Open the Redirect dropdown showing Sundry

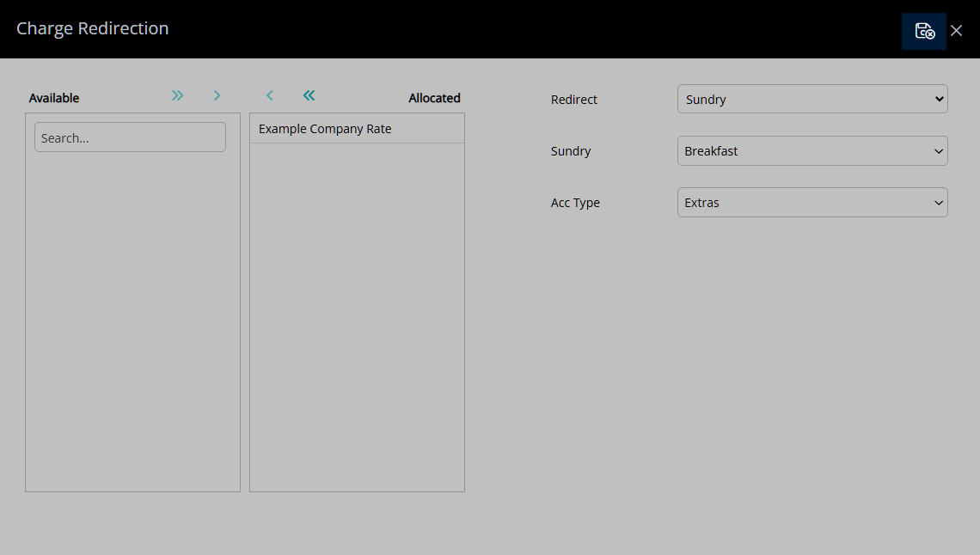coord(812,100)
